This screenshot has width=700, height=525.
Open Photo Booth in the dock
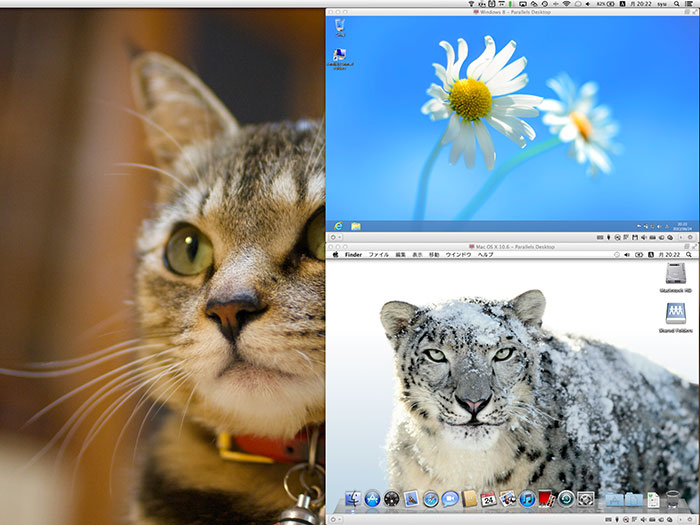[x=546, y=499]
